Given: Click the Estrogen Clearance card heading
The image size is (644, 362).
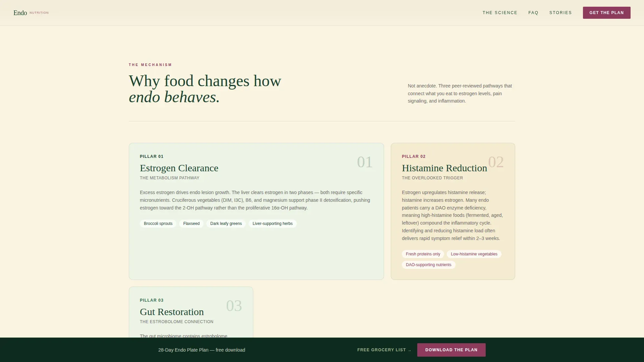Looking at the screenshot, I should click(179, 168).
